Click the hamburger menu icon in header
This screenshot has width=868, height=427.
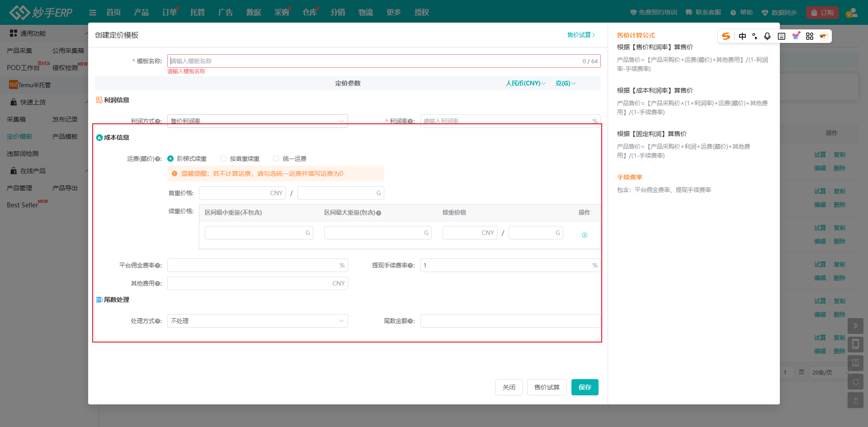93,13
